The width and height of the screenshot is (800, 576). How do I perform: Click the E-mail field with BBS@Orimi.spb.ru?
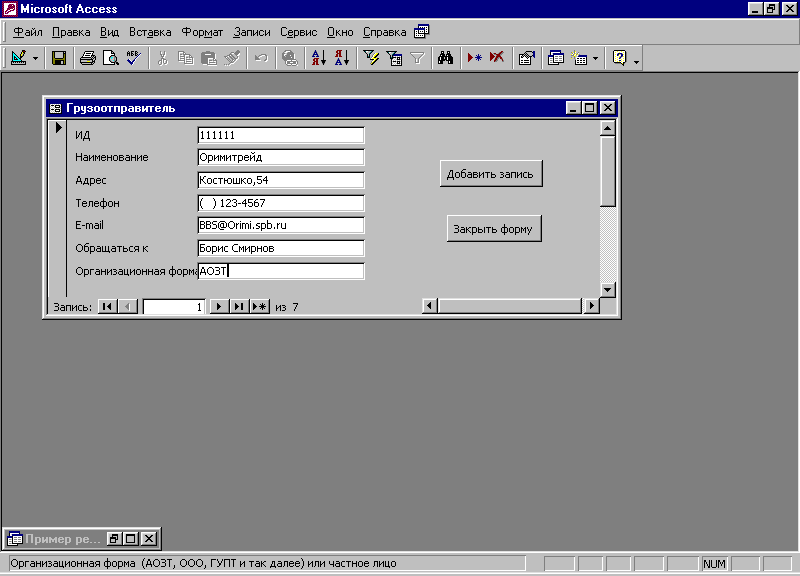coord(281,225)
